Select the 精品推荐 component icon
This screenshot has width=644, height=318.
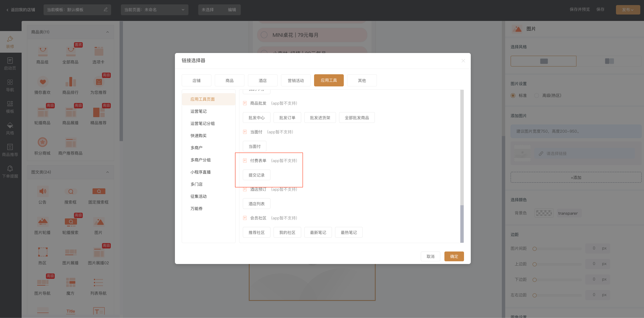coord(99,112)
